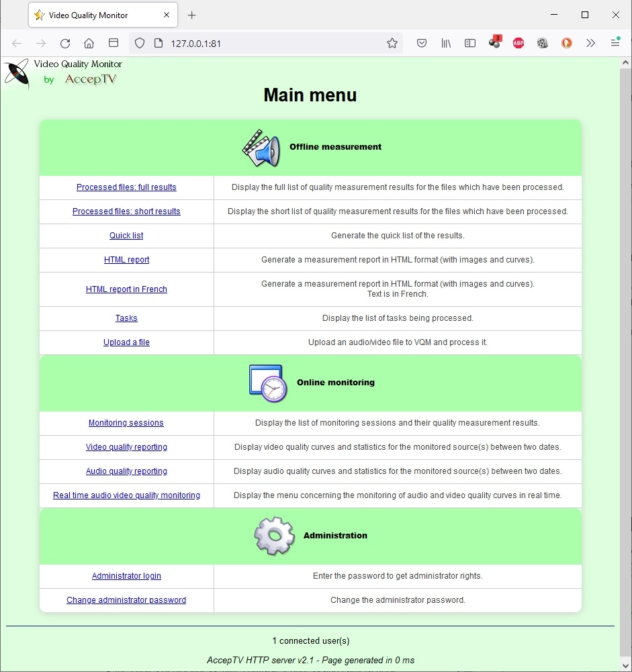
Task: Click "Change the administrator password." description
Action: (398, 600)
